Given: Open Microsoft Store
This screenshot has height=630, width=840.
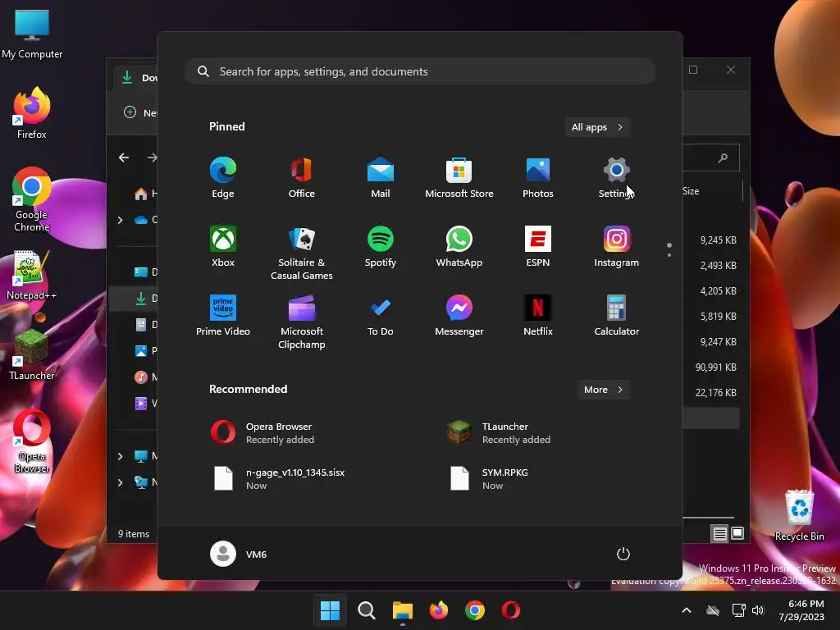Looking at the screenshot, I should pyautogui.click(x=459, y=178).
